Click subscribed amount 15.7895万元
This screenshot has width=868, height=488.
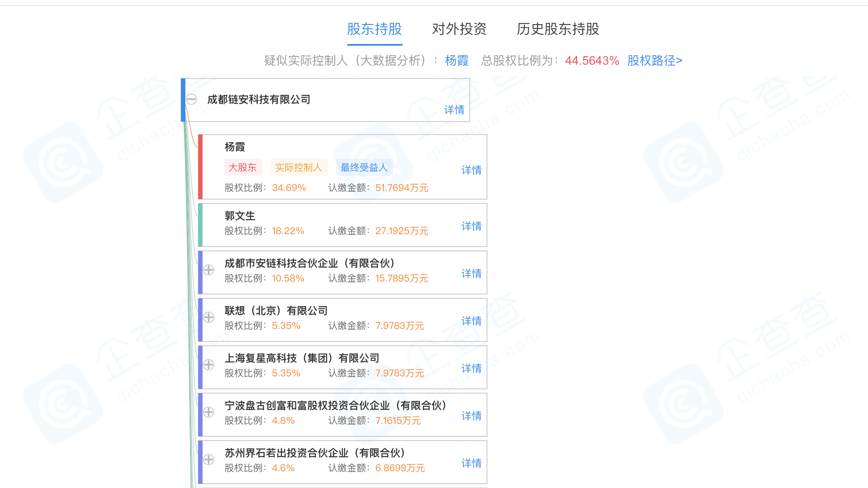(402, 278)
